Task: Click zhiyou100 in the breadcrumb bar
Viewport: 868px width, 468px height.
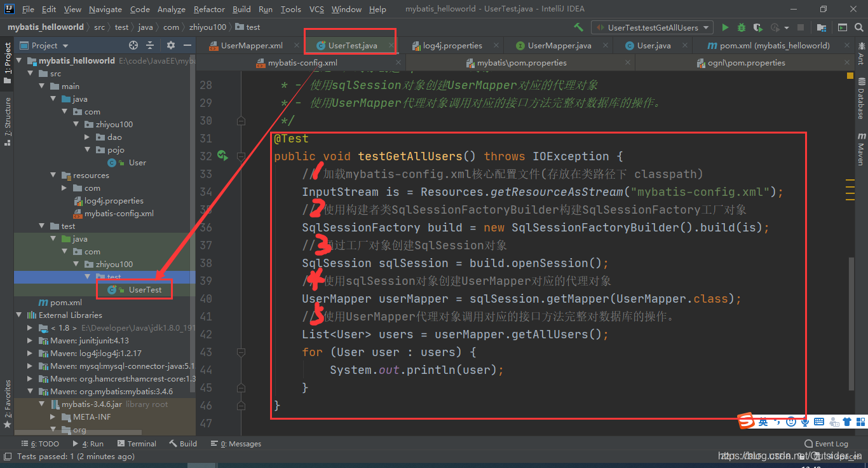Action: click(208, 27)
